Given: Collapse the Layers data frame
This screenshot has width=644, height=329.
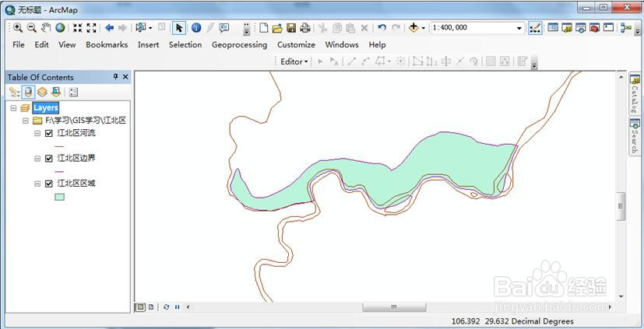Looking at the screenshot, I should coord(13,108).
